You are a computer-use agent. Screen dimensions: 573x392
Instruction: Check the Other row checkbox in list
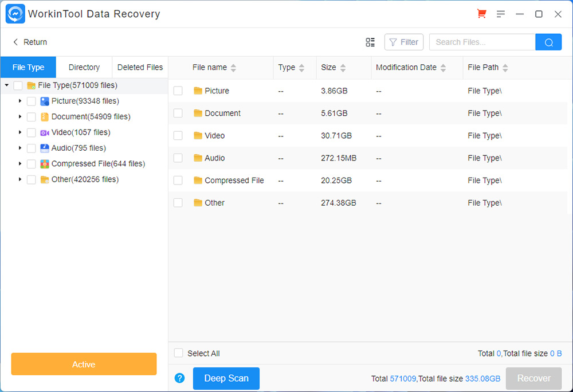point(178,203)
